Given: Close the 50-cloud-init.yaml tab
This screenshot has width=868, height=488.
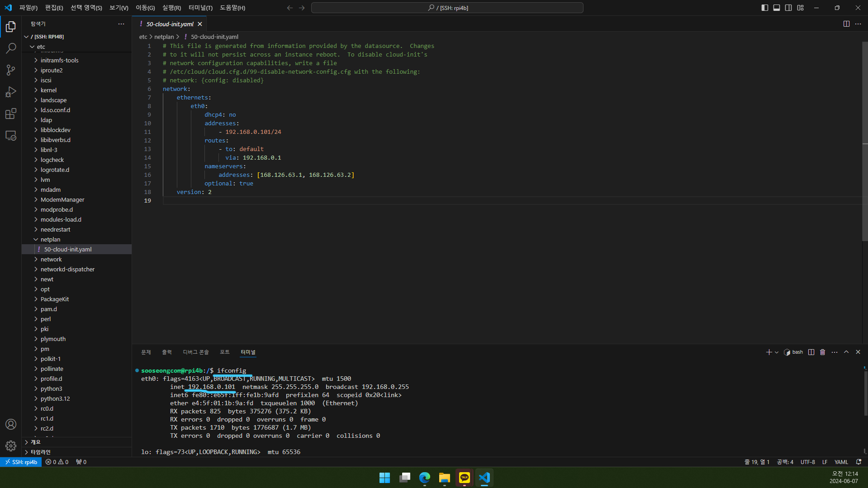Looking at the screenshot, I should click(200, 24).
